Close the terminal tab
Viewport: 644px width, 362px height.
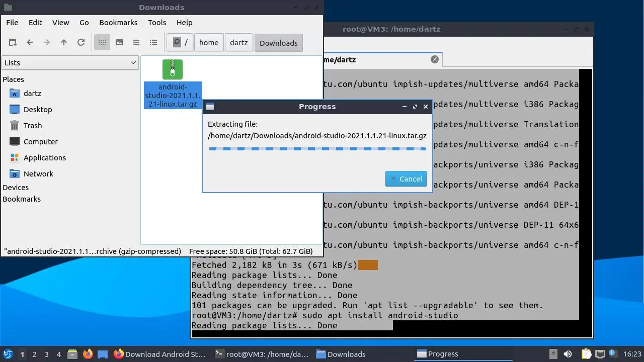pos(435,59)
